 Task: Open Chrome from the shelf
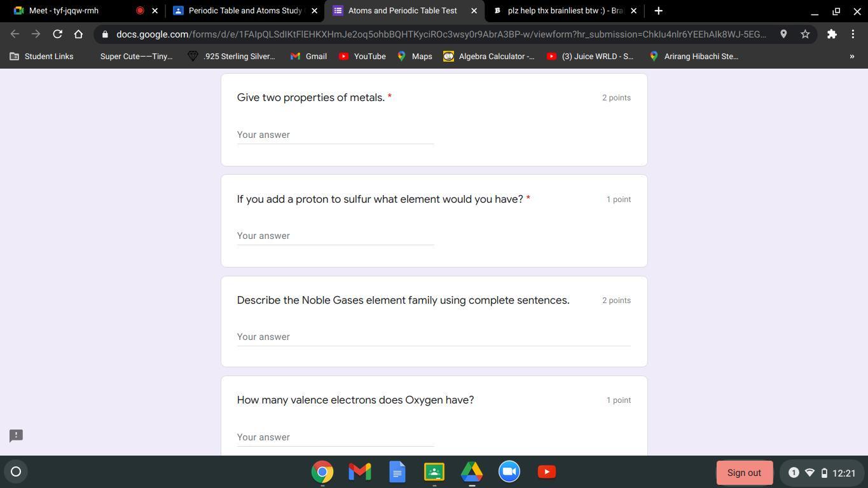click(x=322, y=471)
